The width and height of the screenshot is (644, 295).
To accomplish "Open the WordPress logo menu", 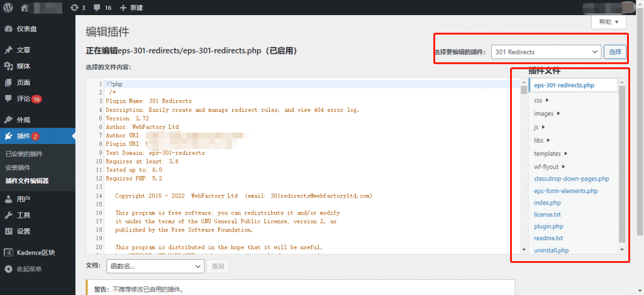I will (9, 8).
